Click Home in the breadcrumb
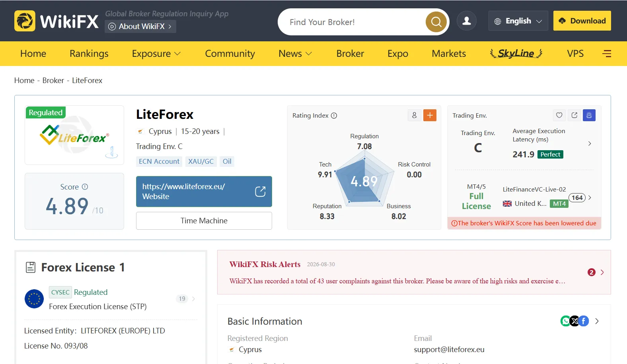The image size is (627, 364). click(24, 80)
